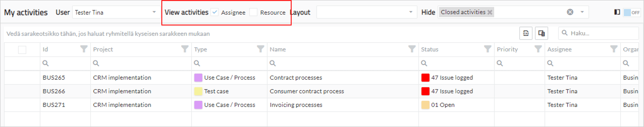This screenshot has height=127, width=644.
Task: Click the Assignee column search magnifier
Action: click(550, 63)
